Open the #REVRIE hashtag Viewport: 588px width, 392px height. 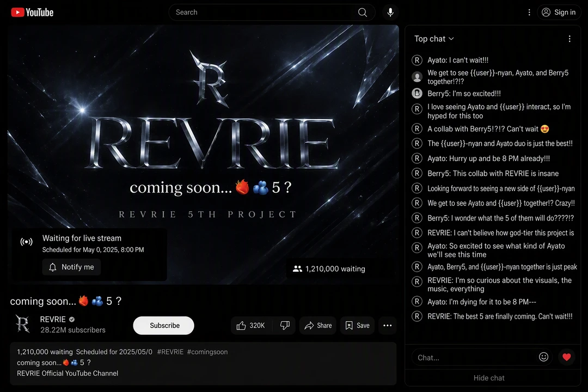click(x=170, y=352)
